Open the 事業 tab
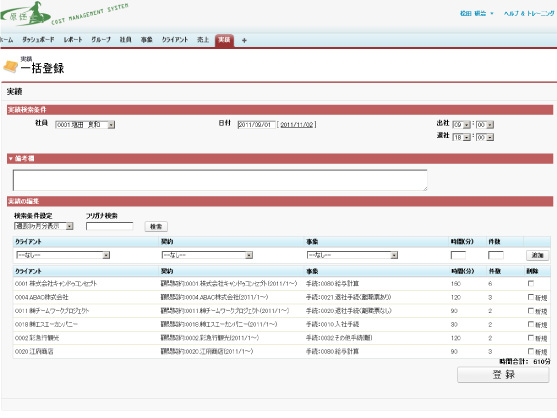 (x=146, y=40)
